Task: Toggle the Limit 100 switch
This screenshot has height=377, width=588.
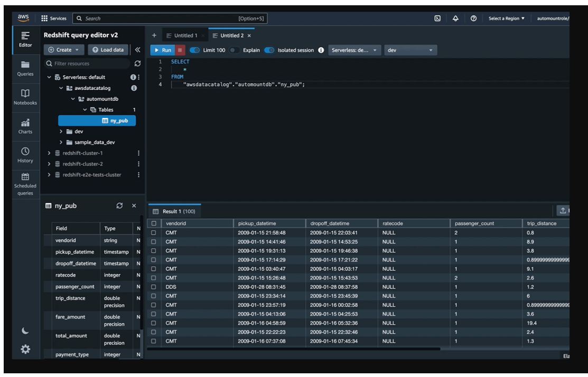Action: click(x=195, y=50)
